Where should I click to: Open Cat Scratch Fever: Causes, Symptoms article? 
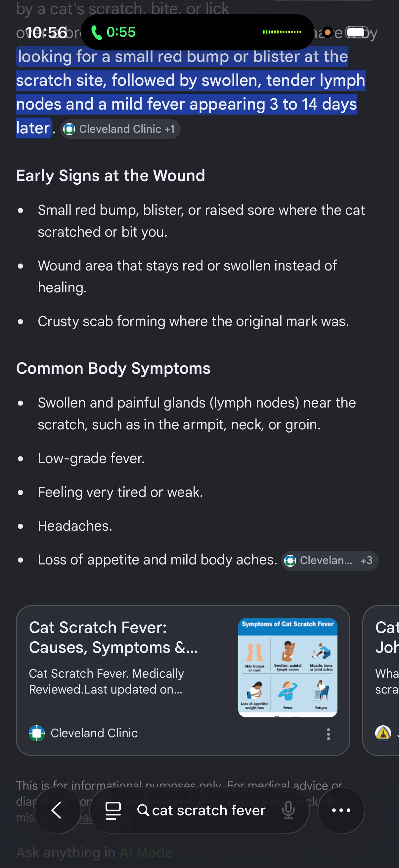pyautogui.click(x=113, y=637)
